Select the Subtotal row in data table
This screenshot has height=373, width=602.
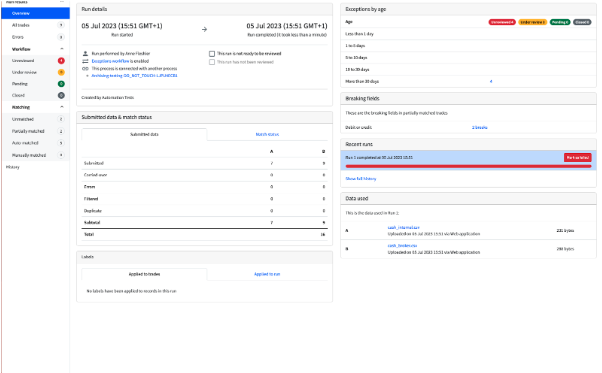[205, 223]
